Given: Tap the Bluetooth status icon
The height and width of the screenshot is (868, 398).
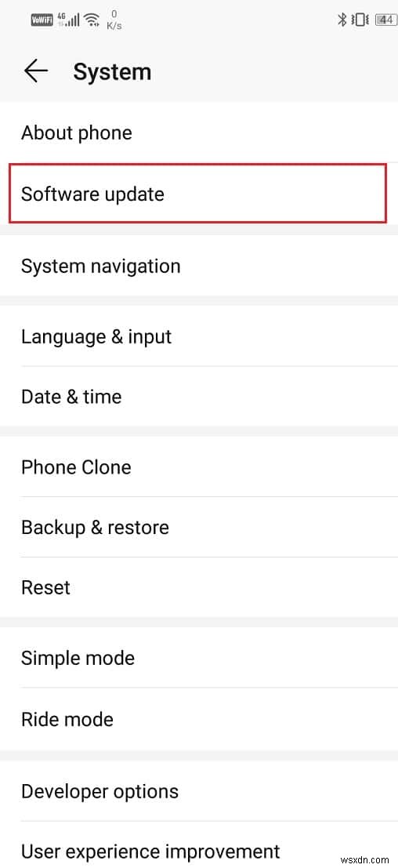Looking at the screenshot, I should coord(342,20).
